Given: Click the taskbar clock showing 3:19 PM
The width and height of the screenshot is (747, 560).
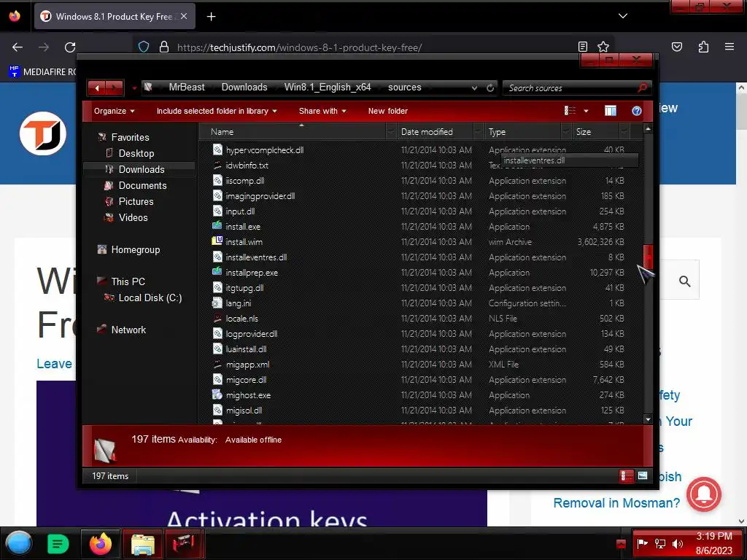Looking at the screenshot, I should point(713,543).
